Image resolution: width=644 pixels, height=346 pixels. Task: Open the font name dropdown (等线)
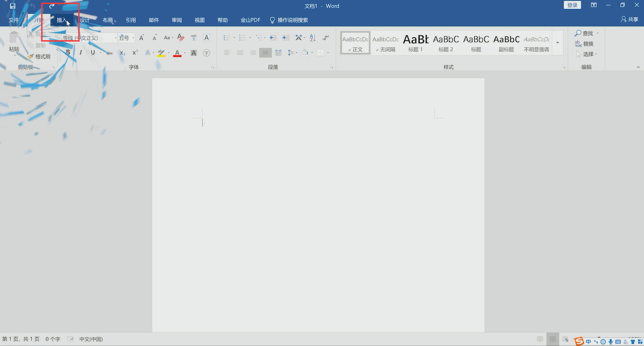point(115,38)
